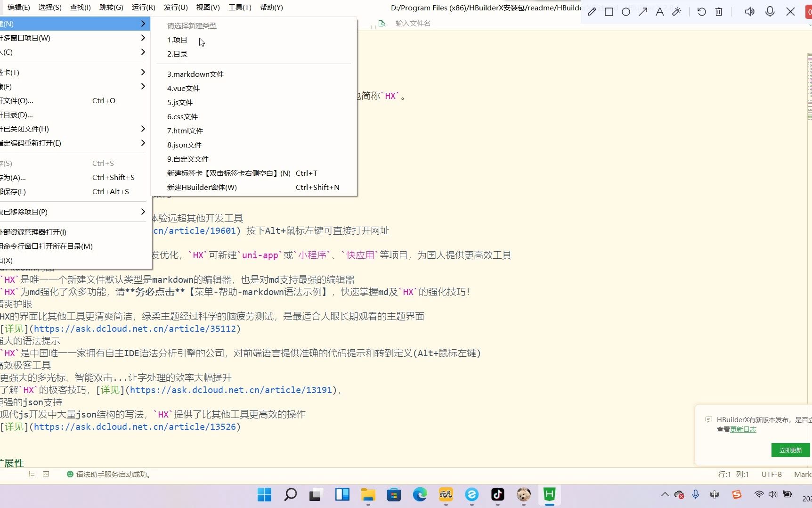Open the taskbar search magnifier
Viewport: 812px width, 508px height.
(291, 494)
